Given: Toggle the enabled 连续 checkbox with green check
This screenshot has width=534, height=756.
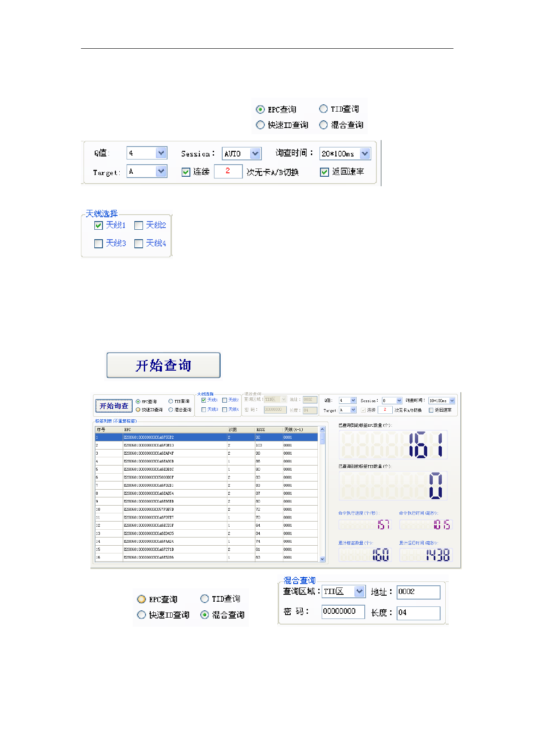Looking at the screenshot, I should [x=186, y=172].
